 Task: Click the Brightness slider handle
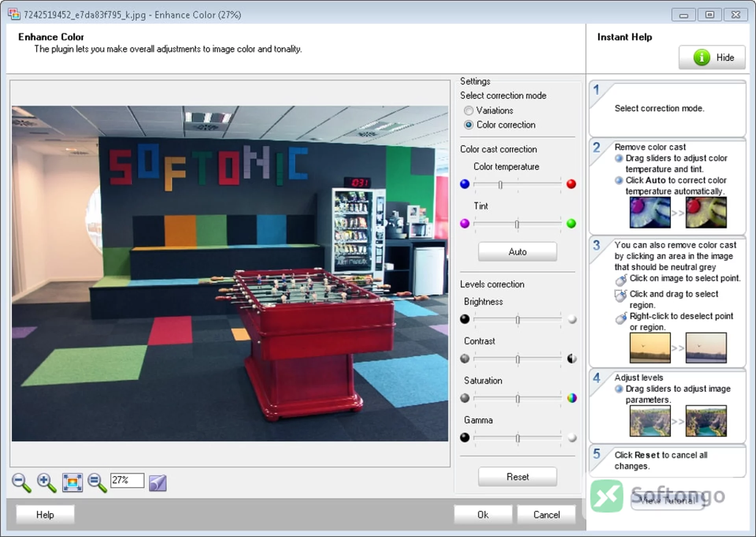point(518,320)
